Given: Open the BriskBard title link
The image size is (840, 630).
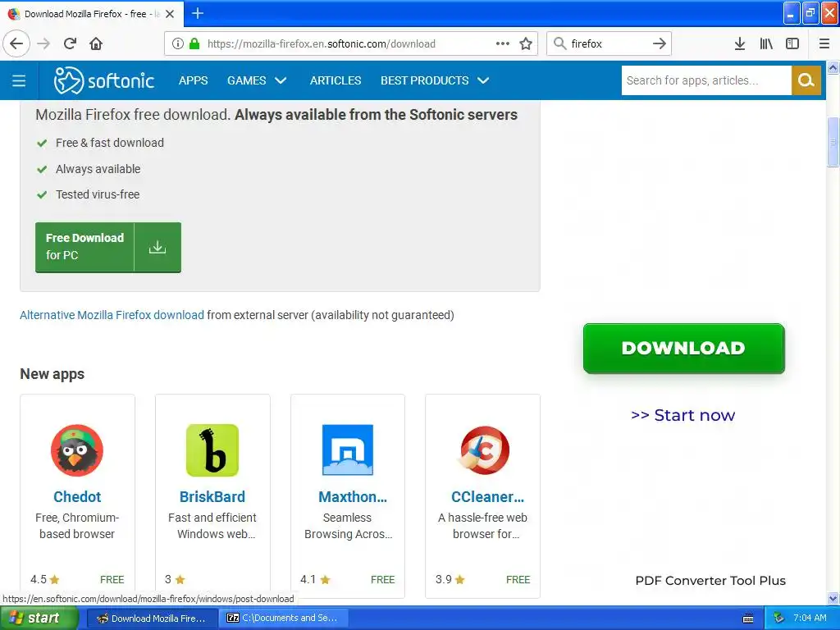Looking at the screenshot, I should [x=212, y=496].
